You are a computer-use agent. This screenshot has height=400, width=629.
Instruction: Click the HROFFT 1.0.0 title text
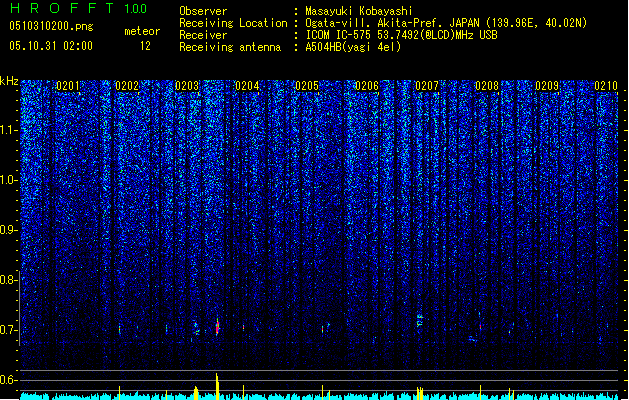[79, 8]
